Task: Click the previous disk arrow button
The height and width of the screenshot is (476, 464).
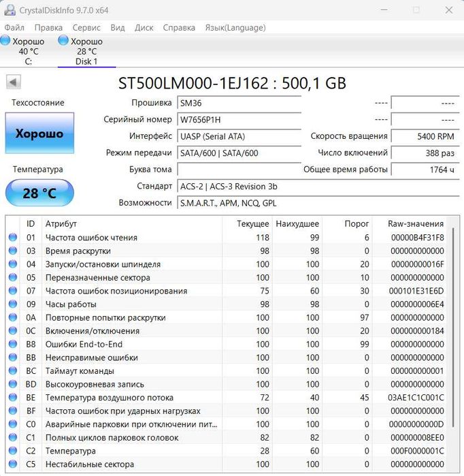Action: 14,82
